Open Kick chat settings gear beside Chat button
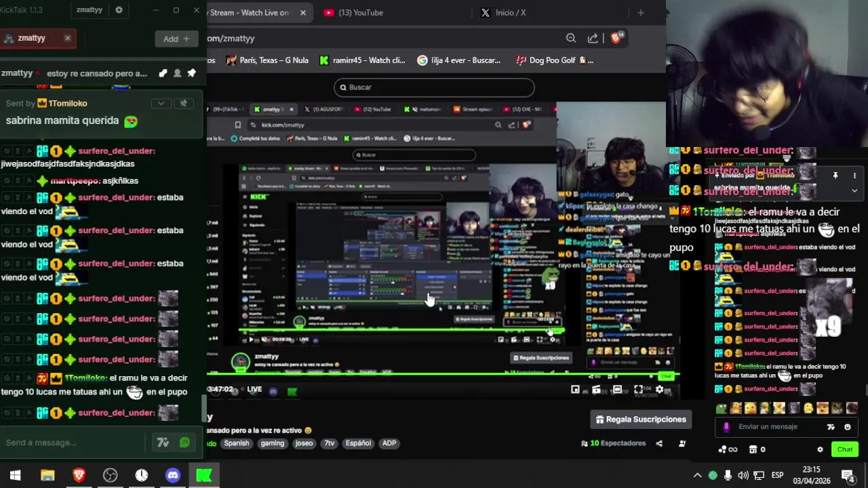Viewport: 868px width, 488px height. click(x=820, y=449)
